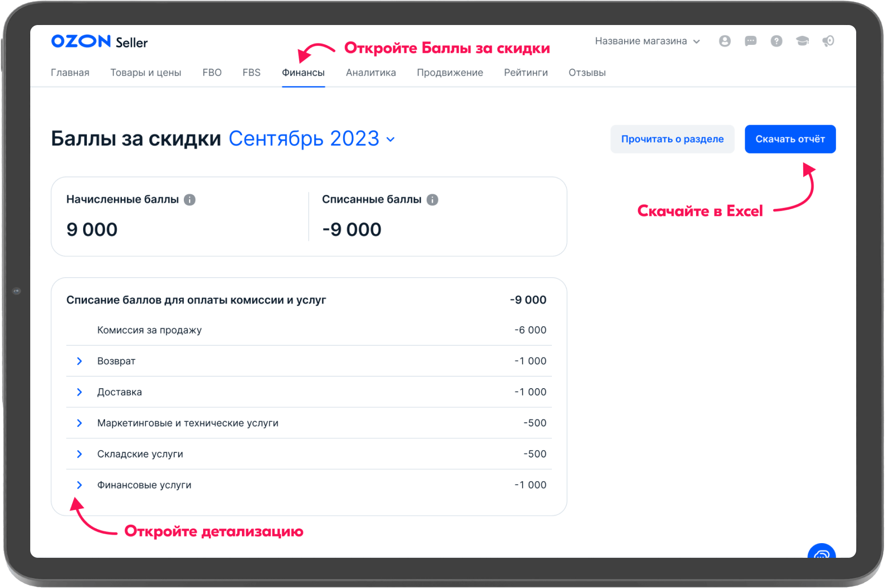
Task: Expand the Финансовые услуги row
Action: [79, 485]
